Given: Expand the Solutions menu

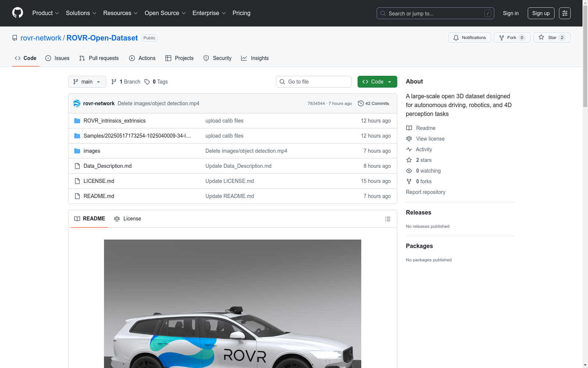Looking at the screenshot, I should click(81, 13).
